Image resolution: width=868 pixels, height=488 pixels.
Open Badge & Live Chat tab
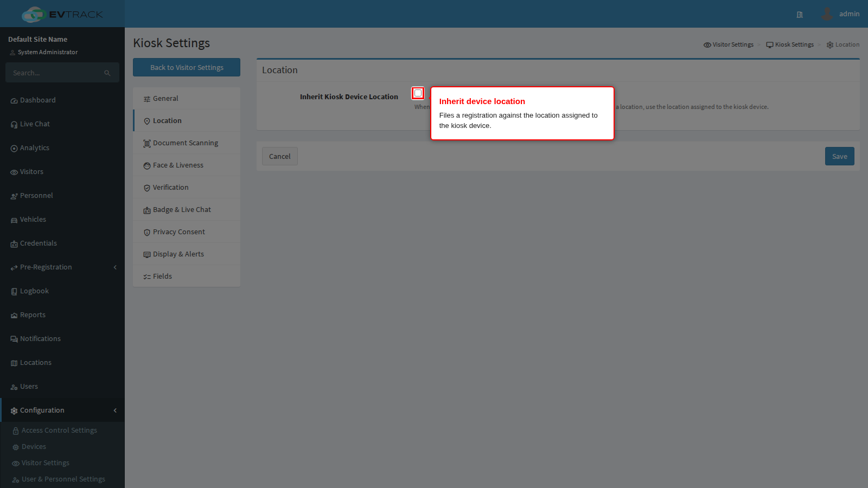[x=187, y=210]
